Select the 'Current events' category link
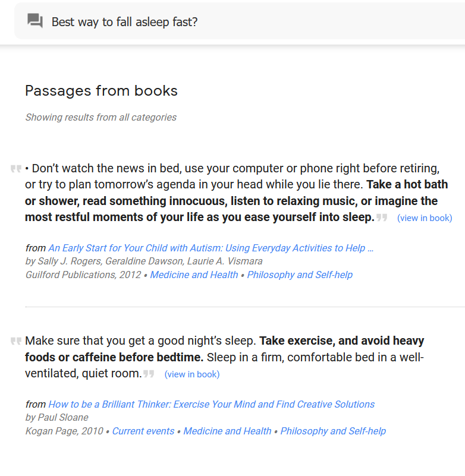The height and width of the screenshot is (476, 465). [x=143, y=431]
